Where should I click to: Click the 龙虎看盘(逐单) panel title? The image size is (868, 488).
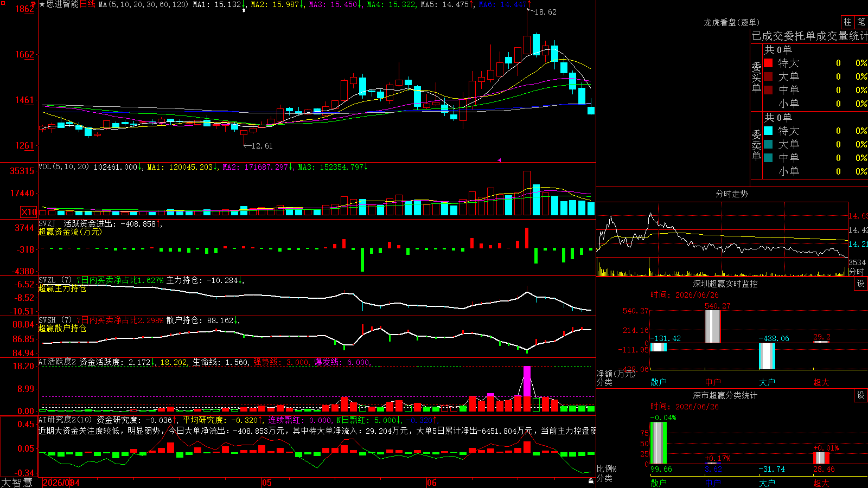[731, 22]
